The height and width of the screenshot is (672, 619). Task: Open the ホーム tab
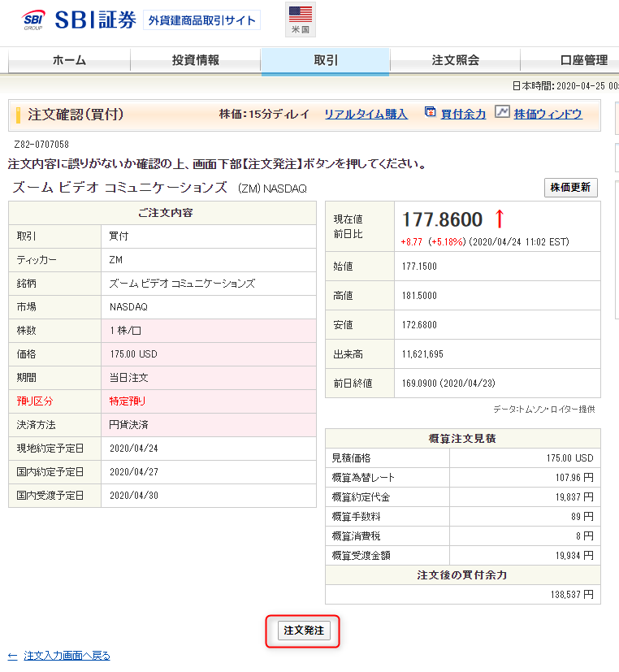coord(69,60)
